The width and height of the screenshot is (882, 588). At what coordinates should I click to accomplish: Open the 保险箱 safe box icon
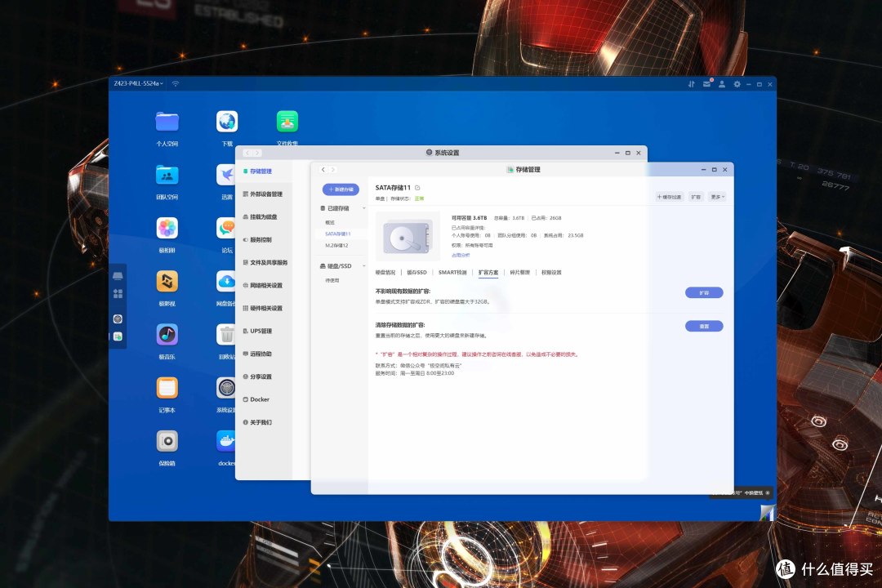tap(167, 441)
